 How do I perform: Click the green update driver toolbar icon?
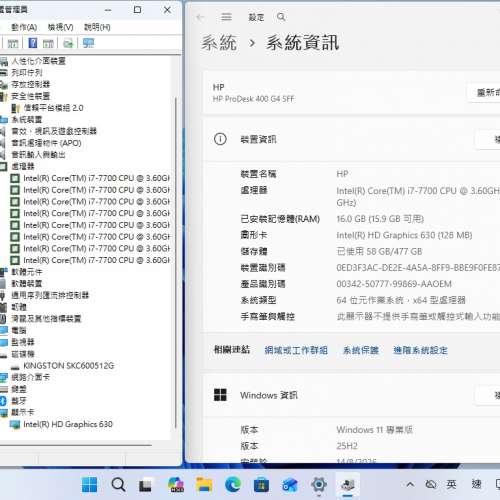(x=68, y=43)
